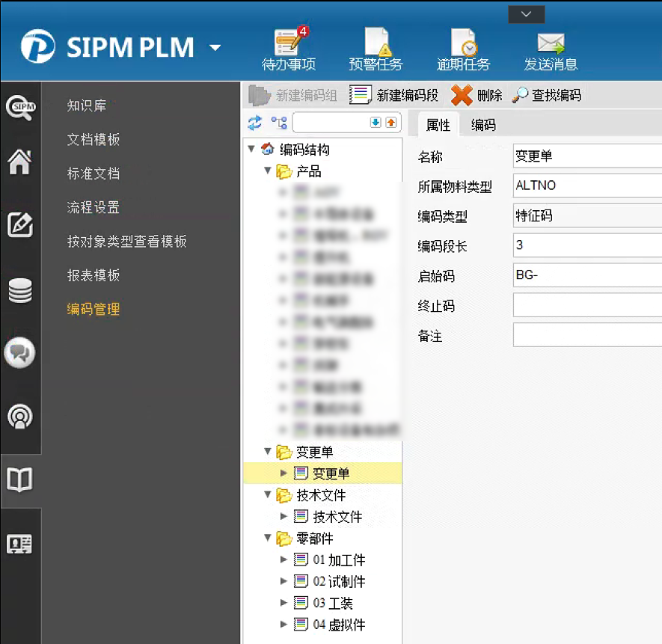This screenshot has height=644, width=662.
Task: Open the edit pencil sidebar icon
Action: (20, 224)
